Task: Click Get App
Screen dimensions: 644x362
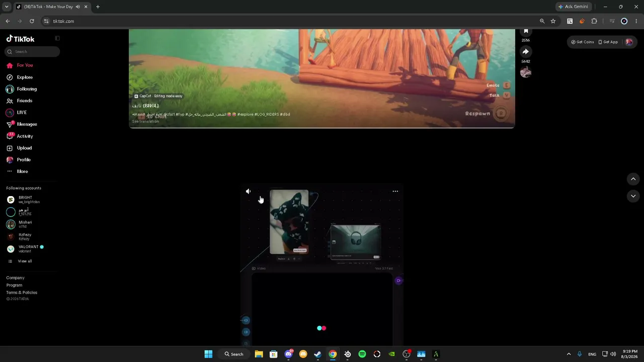Action: pyautogui.click(x=608, y=42)
